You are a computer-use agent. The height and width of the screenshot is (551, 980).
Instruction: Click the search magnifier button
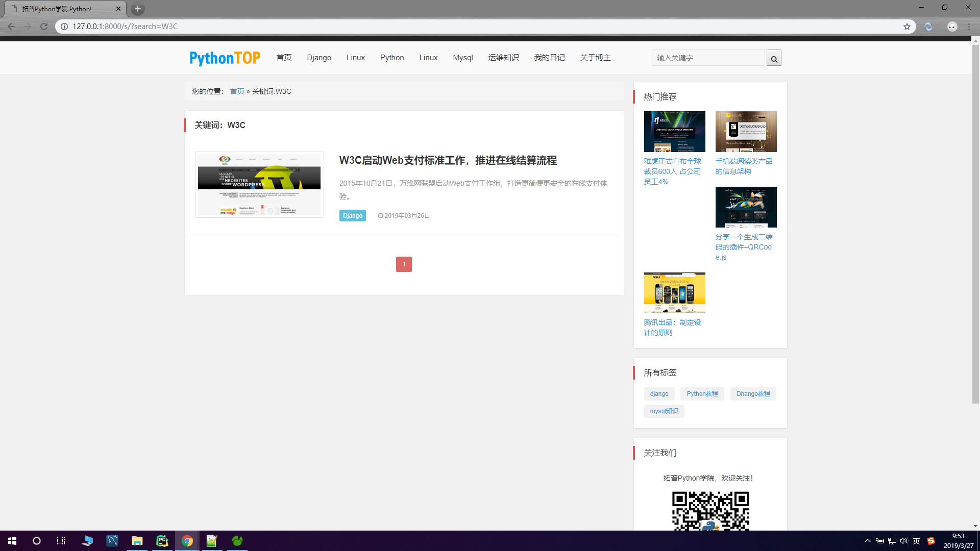click(x=774, y=58)
